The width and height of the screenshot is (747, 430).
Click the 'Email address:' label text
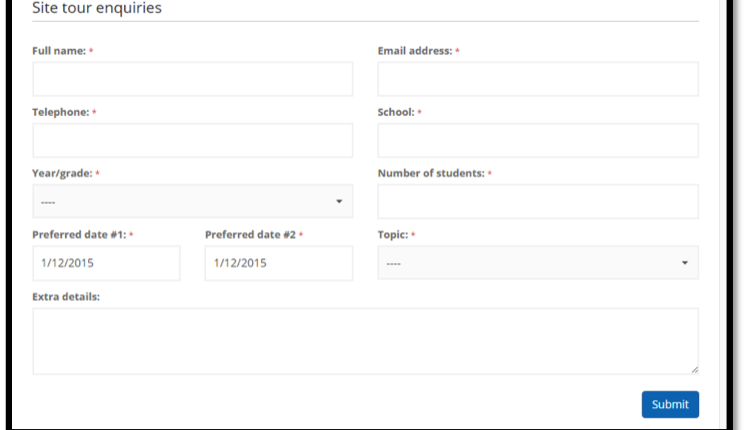click(x=414, y=51)
